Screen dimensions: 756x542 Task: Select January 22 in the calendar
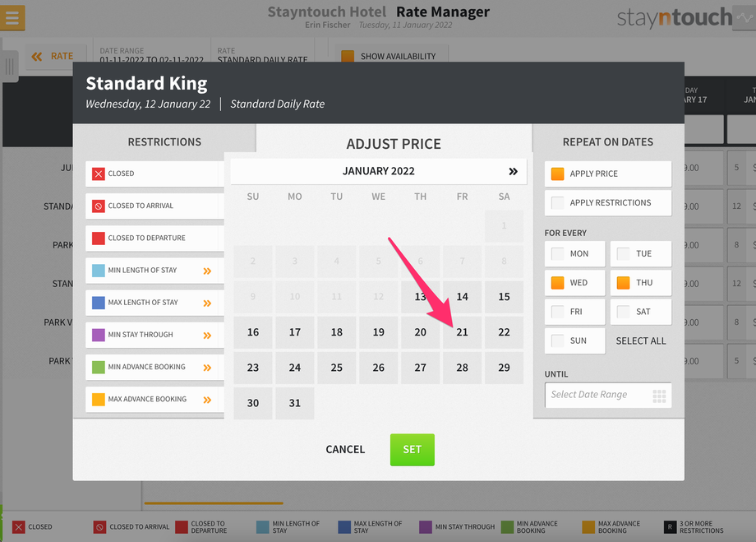tap(505, 332)
